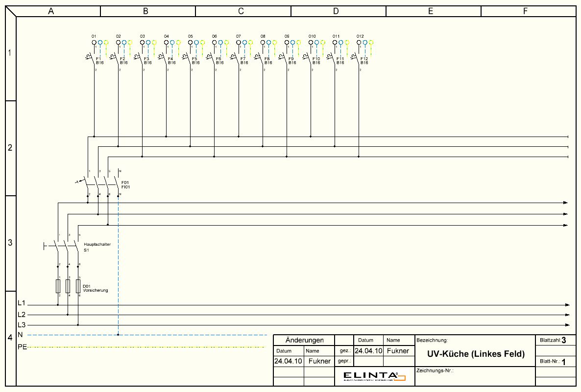The image size is (581, 392).
Task: Select column header F
Action: coord(525,11)
